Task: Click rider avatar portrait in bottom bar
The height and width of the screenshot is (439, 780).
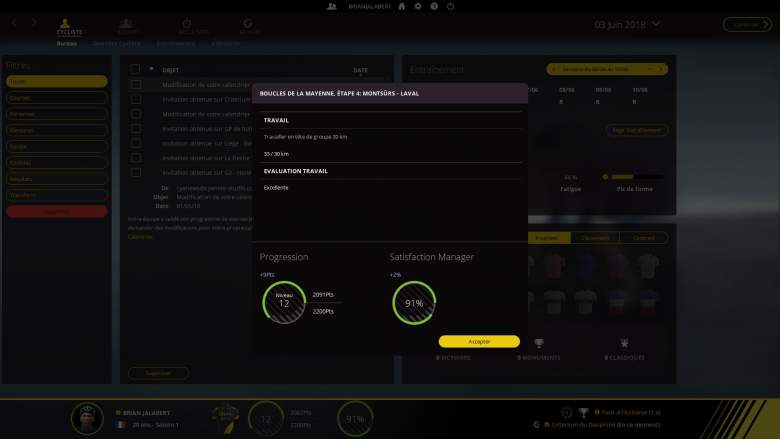Action: click(x=88, y=419)
